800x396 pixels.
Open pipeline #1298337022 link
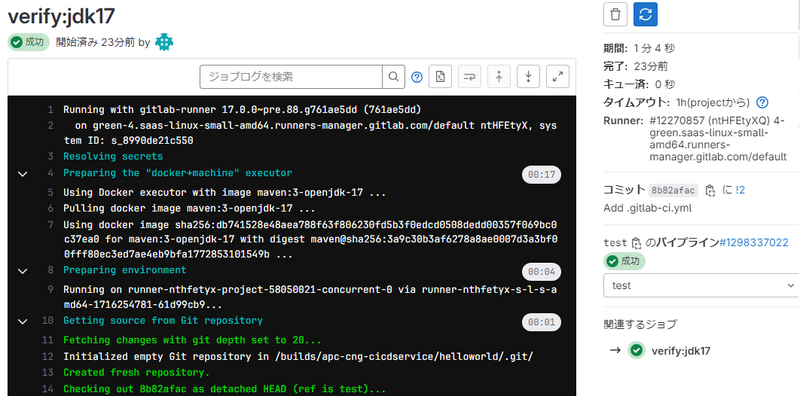[x=754, y=243]
